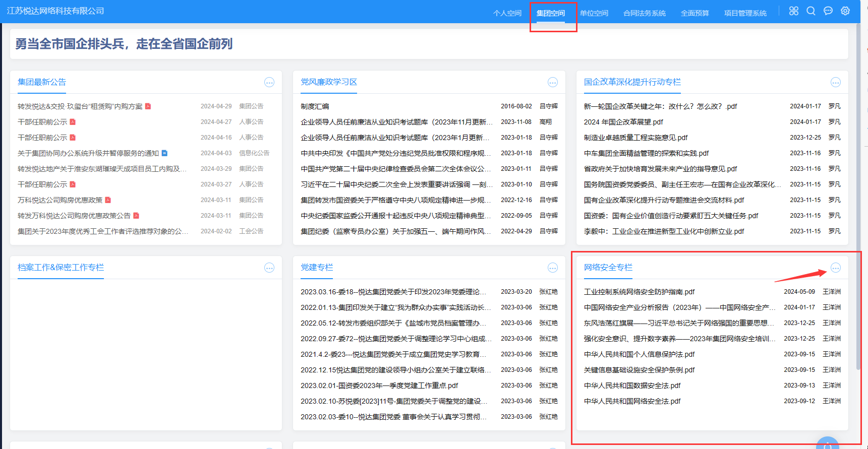The width and height of the screenshot is (868, 449).
Task: Switch to the 个人空间 tab
Action: pyautogui.click(x=507, y=13)
